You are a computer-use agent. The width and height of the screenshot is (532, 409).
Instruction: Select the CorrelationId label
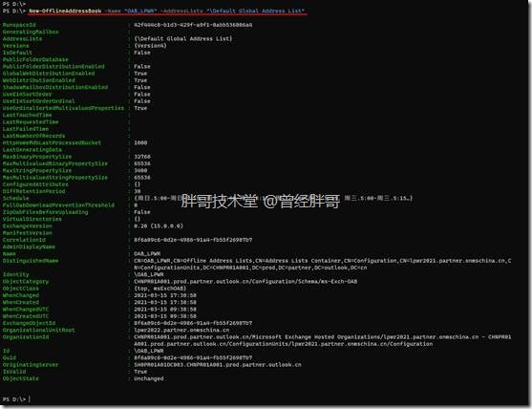pyautogui.click(x=24, y=240)
